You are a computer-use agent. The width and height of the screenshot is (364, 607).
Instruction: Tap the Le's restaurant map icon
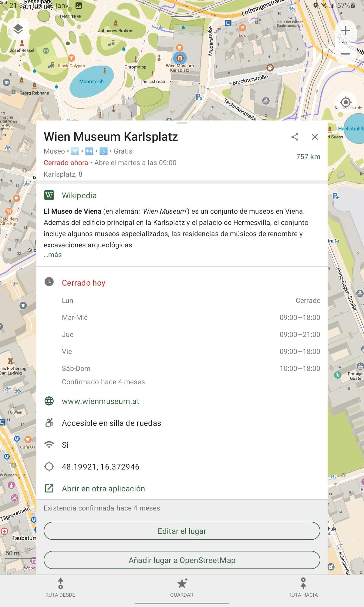242,28
